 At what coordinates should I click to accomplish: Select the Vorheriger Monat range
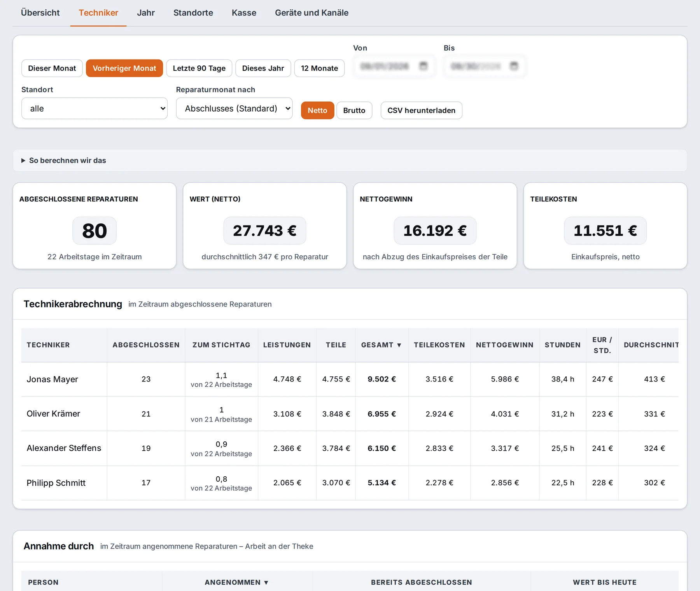[124, 68]
